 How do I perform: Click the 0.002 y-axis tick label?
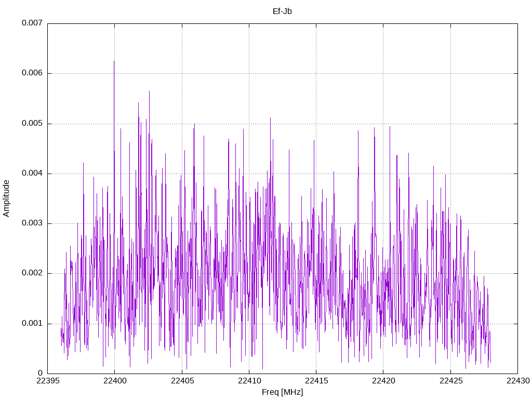32,273
